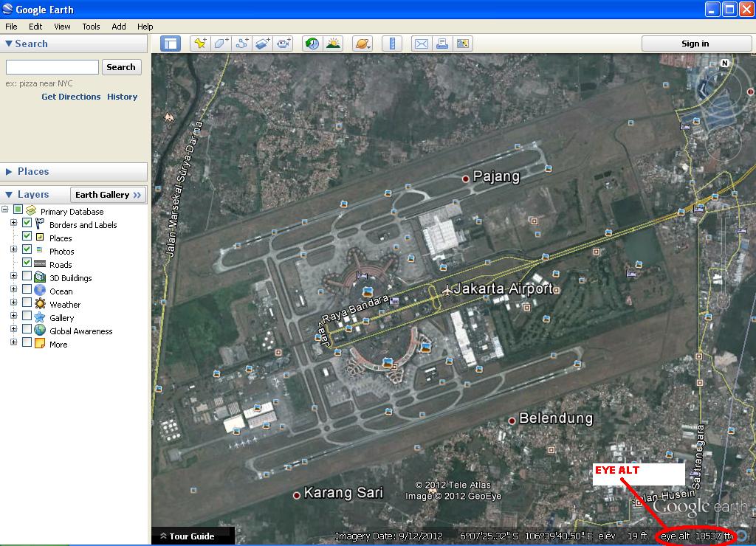Click the Search button
Screen dimensions: 756x546
(x=121, y=67)
